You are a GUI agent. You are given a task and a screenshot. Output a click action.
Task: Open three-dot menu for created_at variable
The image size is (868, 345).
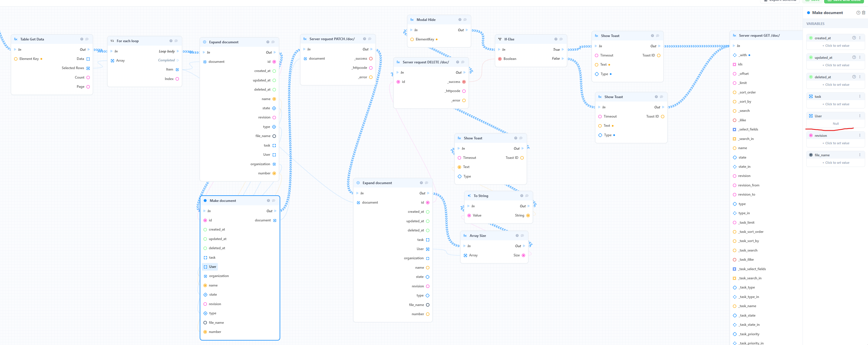click(860, 38)
